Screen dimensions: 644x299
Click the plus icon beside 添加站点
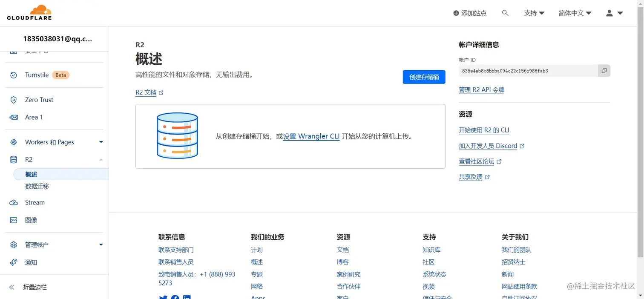point(456,13)
